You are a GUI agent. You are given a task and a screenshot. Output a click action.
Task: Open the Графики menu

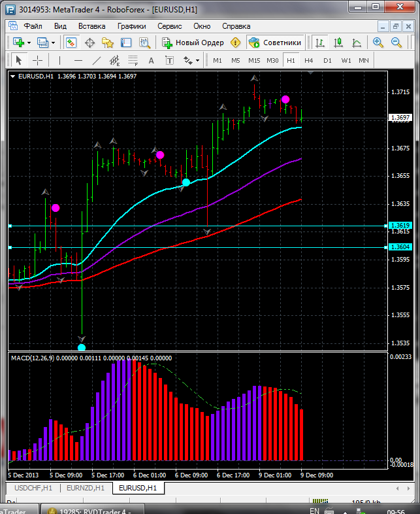point(131,26)
